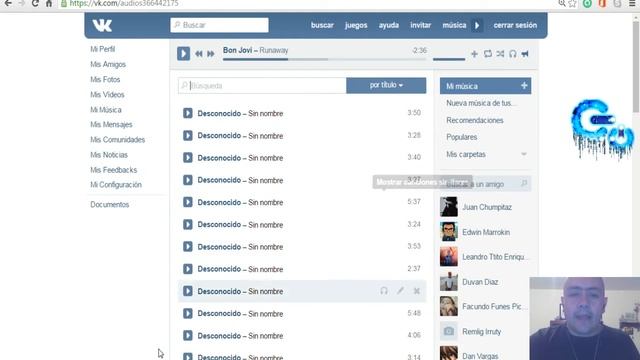Open Mis Comunidades in sidebar
This screenshot has width=640, height=360.
(118, 140)
